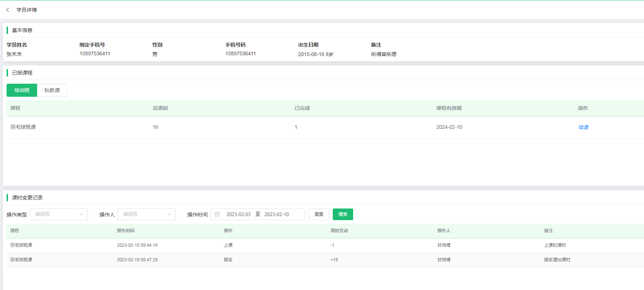Select the end date 2023-02-10 field

tap(277, 214)
